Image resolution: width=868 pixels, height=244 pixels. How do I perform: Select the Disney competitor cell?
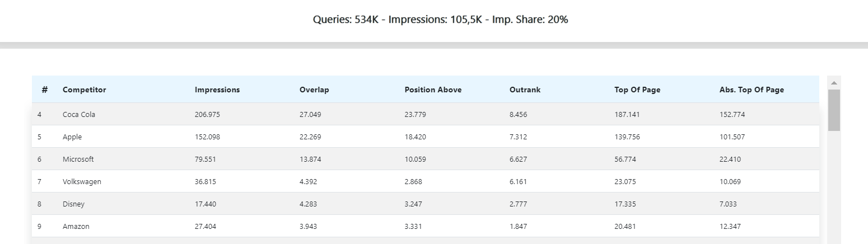click(73, 204)
